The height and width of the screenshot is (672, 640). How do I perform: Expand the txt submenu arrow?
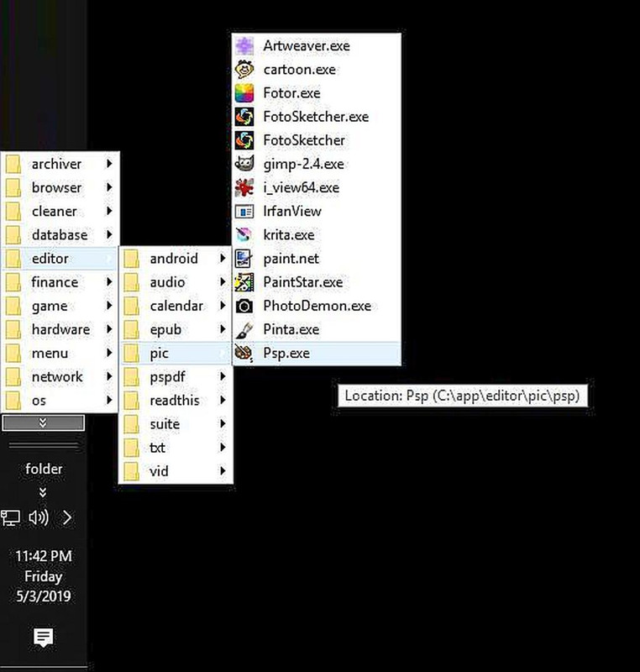[223, 447]
